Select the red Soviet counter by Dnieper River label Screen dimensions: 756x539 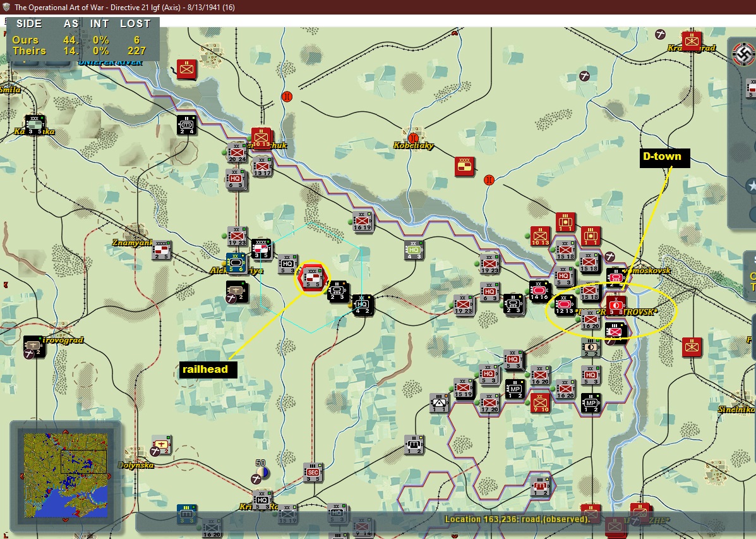point(186,69)
